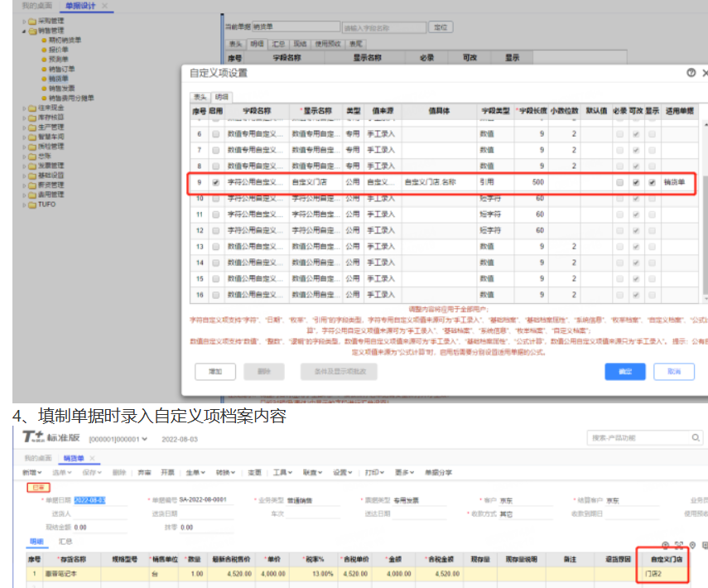
Task: Open the 销售订单 tree item
Action: (61, 69)
